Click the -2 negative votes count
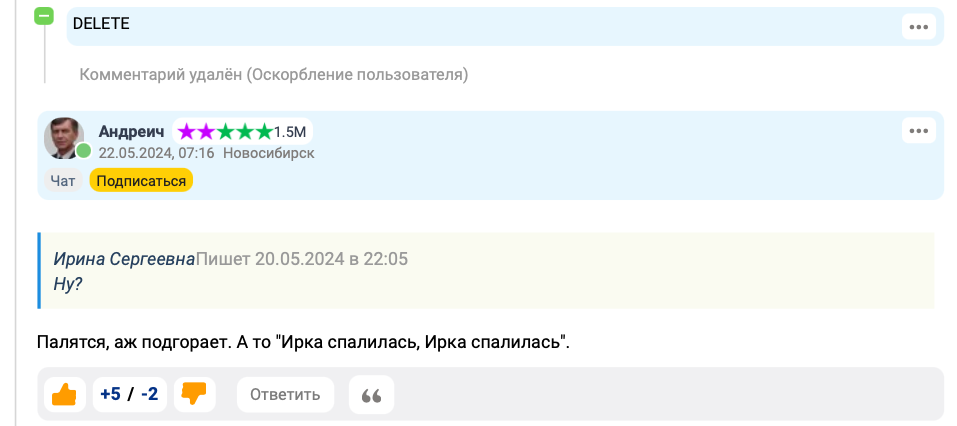Image resolution: width=957 pixels, height=426 pixels. (149, 394)
